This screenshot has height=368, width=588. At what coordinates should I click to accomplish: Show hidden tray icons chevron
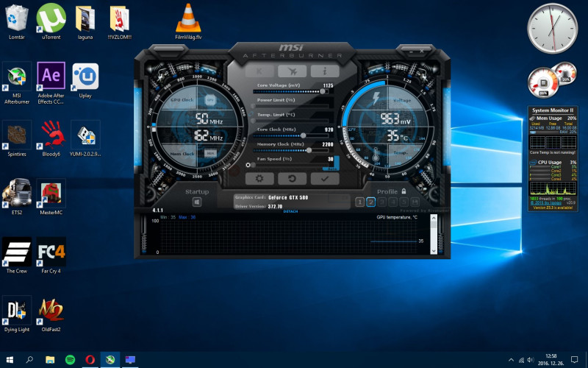tap(511, 360)
